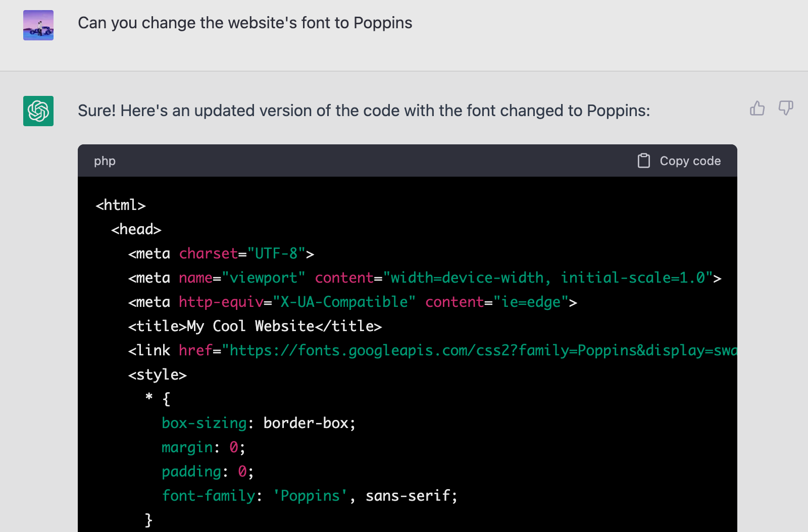Click the clipboard icon in code header
This screenshot has width=808, height=532.
point(644,161)
